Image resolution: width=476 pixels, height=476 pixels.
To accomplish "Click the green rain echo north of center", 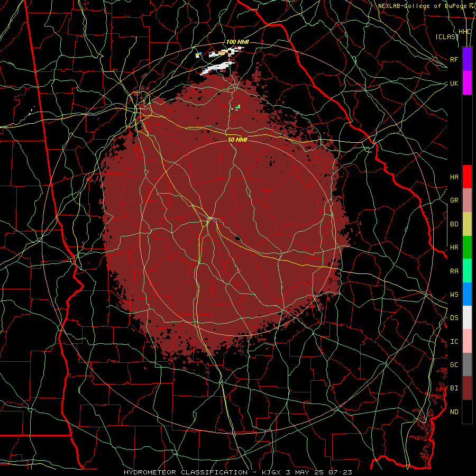I will [x=237, y=107].
